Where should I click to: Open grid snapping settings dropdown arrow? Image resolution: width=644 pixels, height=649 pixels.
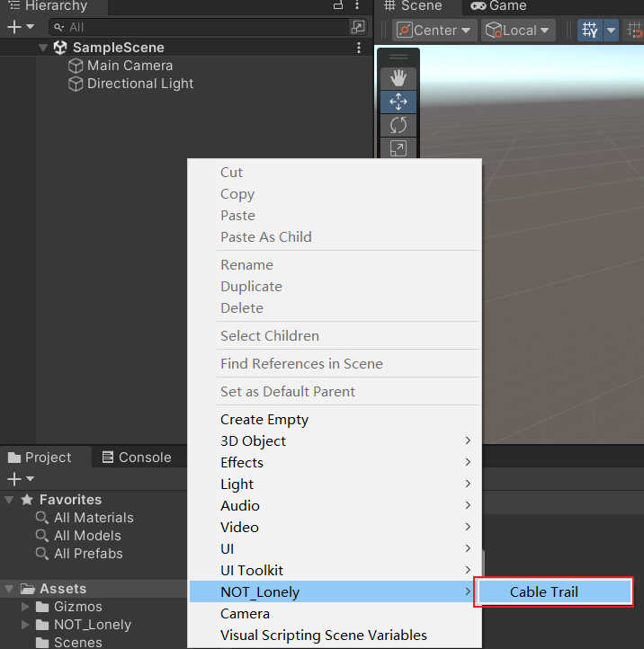pos(612,31)
